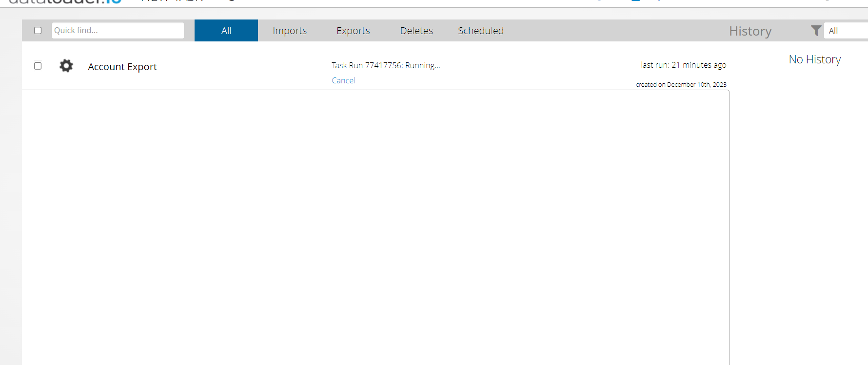
Task: Toggle the select-all tasks checkbox
Action: [x=38, y=31]
